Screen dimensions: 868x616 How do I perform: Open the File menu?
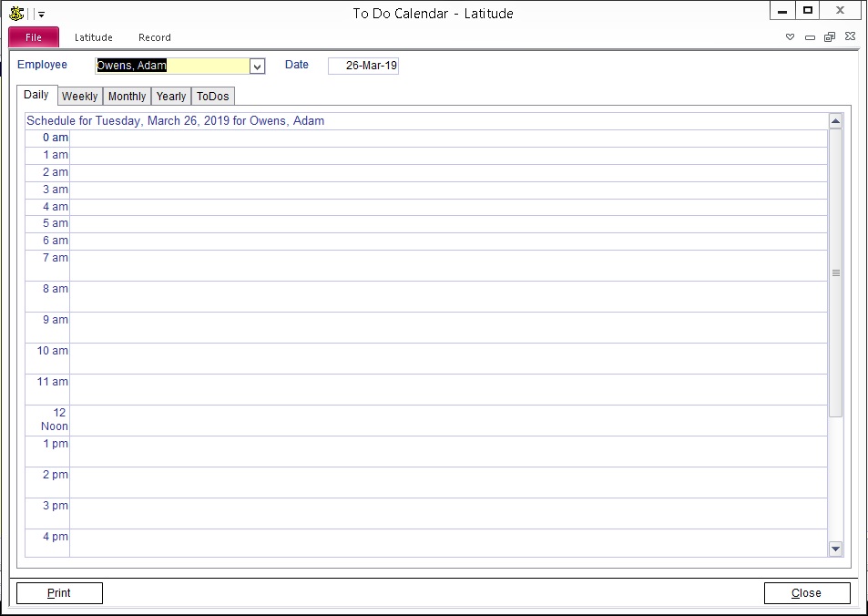(x=34, y=37)
